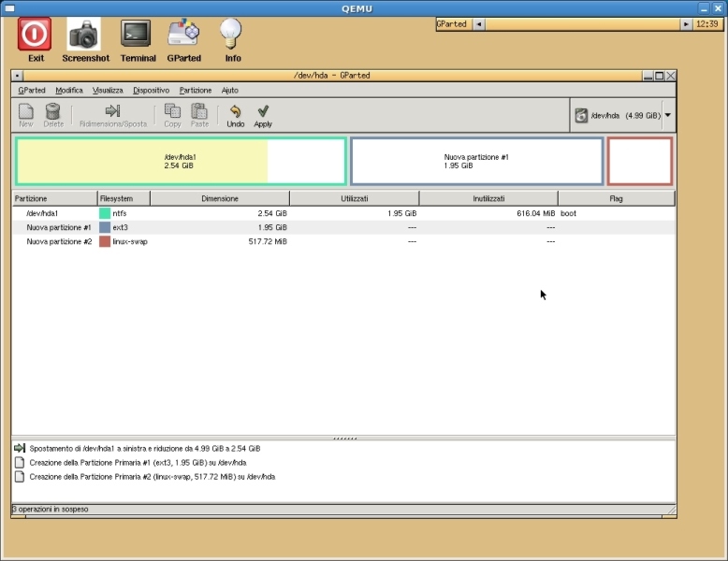Click the red Exit power icon
This screenshot has width=728, height=561.
point(35,35)
